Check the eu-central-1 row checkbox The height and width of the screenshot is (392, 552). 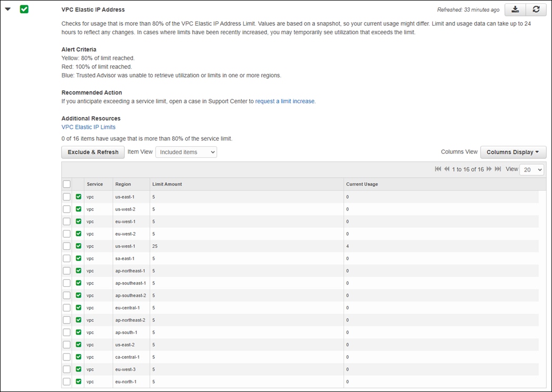[66, 308]
